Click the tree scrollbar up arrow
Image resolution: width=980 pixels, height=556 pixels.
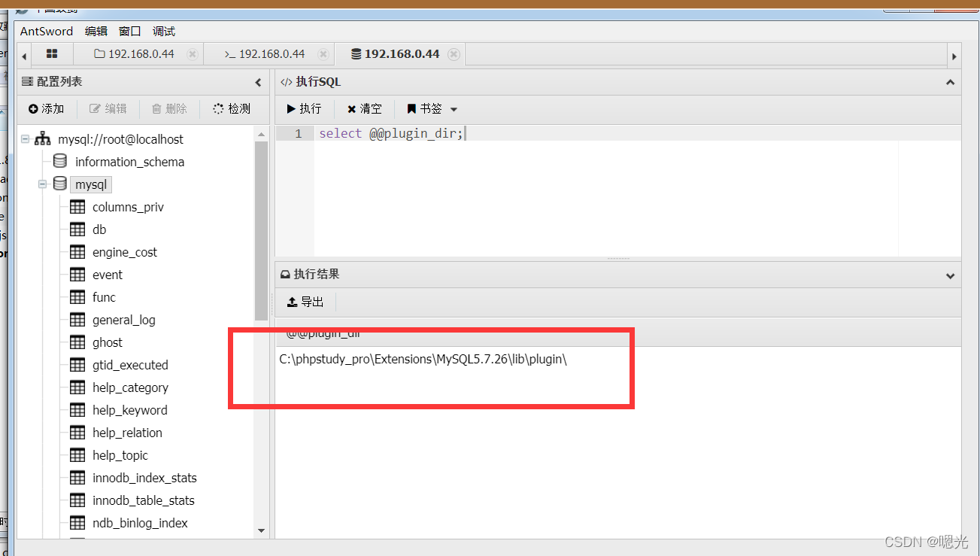(x=261, y=134)
